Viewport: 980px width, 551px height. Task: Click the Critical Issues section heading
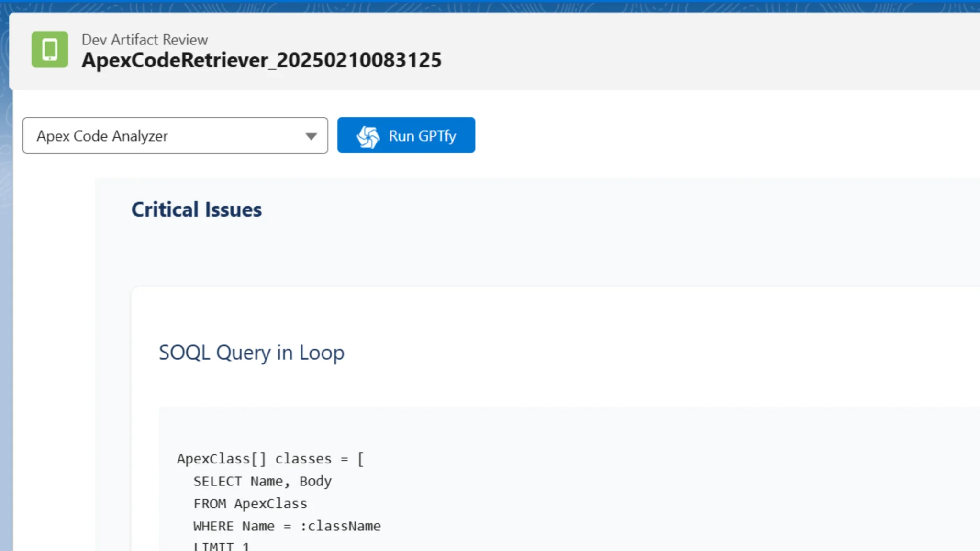196,209
